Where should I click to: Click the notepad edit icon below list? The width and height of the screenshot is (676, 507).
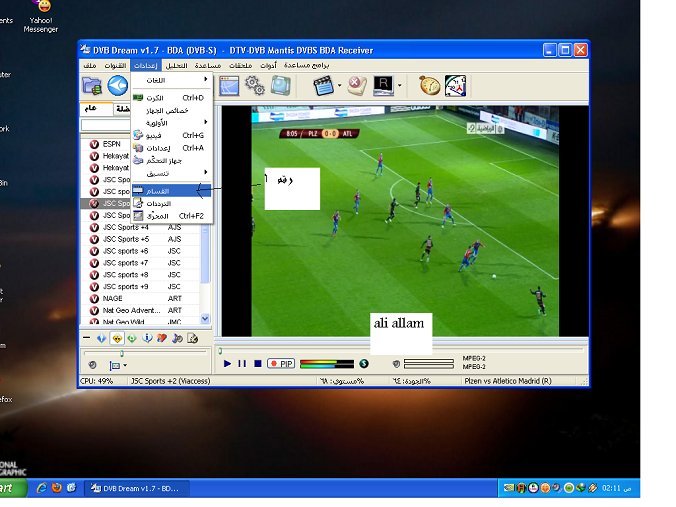pyautogui.click(x=193, y=338)
